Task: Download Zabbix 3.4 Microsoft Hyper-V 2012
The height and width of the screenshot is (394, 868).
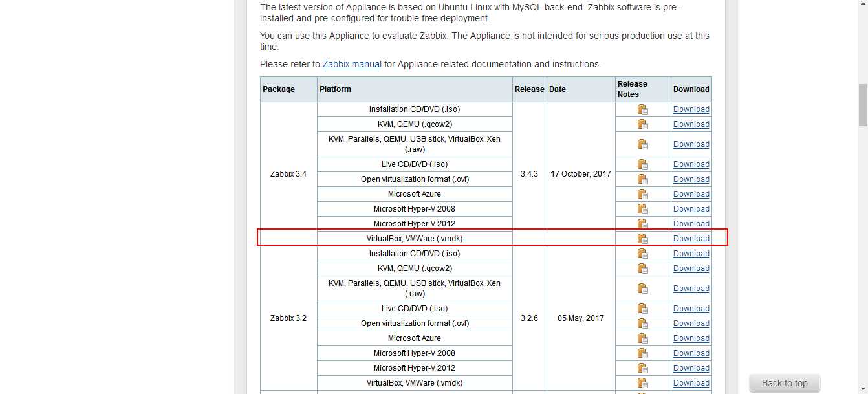Action: (691, 224)
